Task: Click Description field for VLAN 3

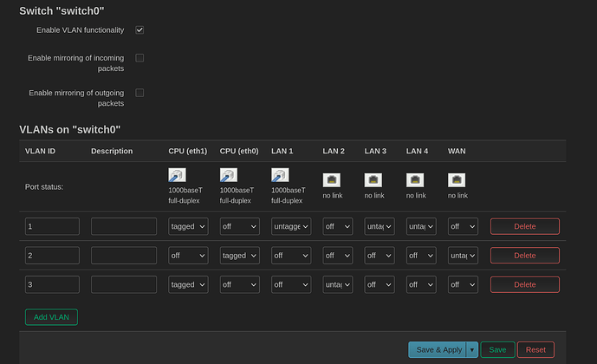Action: point(124,285)
